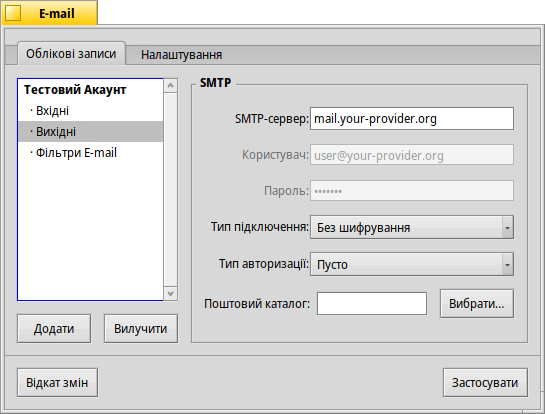
Task: Open the Тип авторизації dropdown
Action: point(412,264)
